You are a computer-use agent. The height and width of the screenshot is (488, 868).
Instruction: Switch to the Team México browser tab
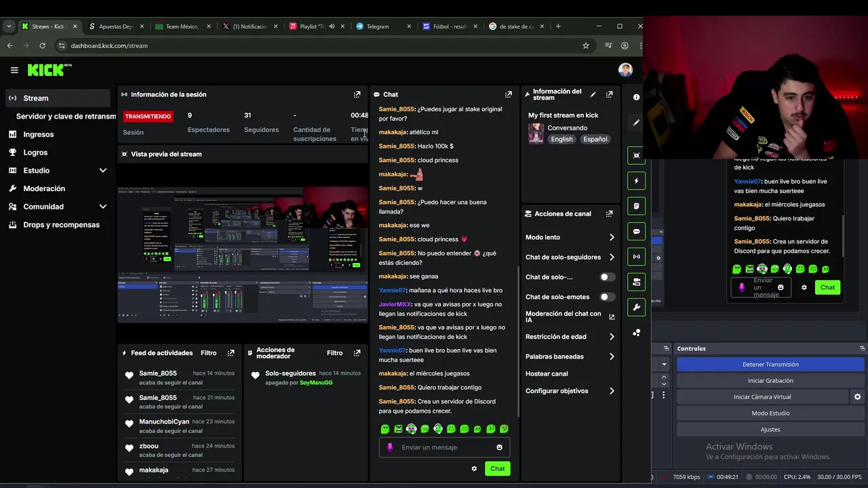point(182,26)
